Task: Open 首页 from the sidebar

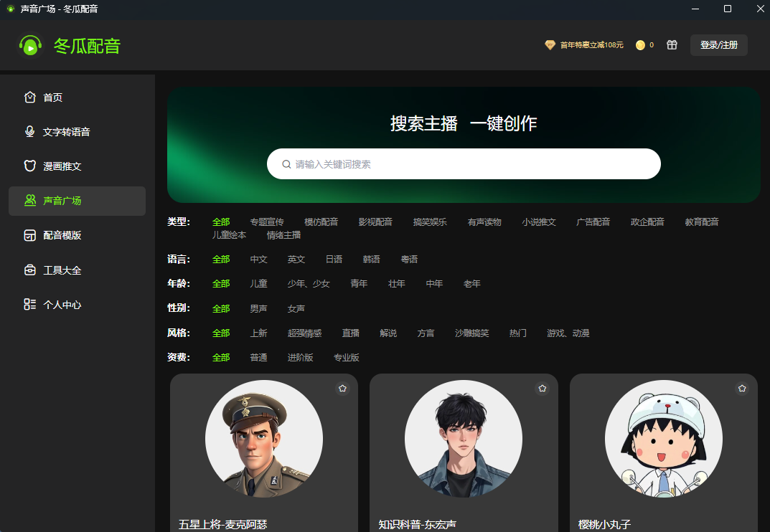Action: (52, 98)
